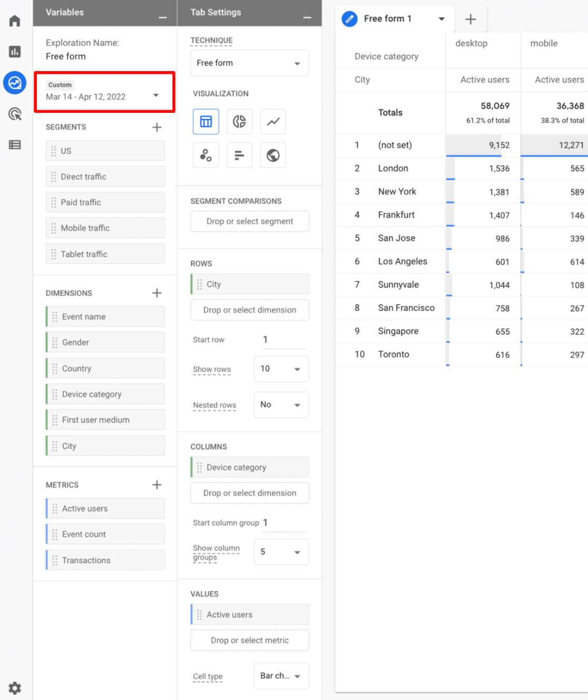Open the Admin settings gear icon
This screenshot has height=700, width=588.
pos(15,688)
